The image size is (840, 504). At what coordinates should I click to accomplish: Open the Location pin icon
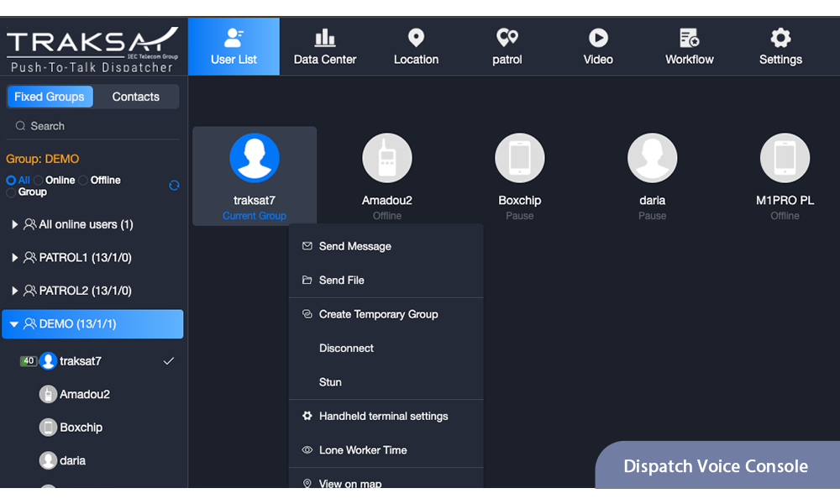[x=416, y=39]
